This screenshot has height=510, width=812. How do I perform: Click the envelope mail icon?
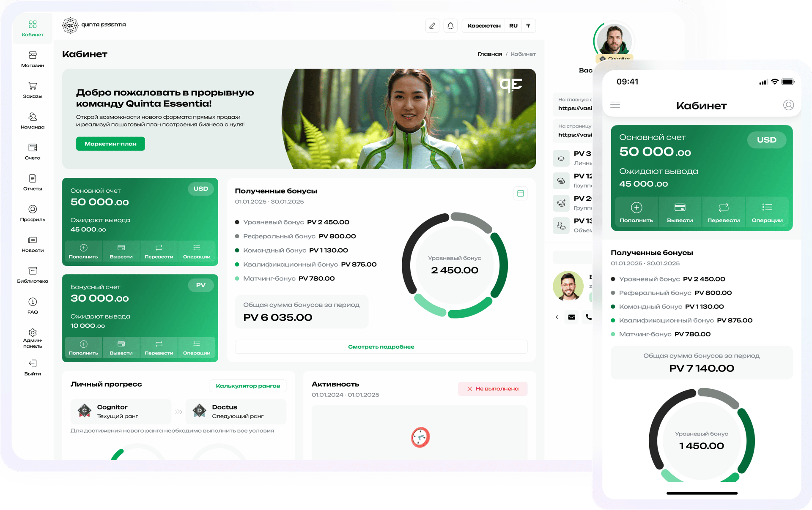(571, 317)
